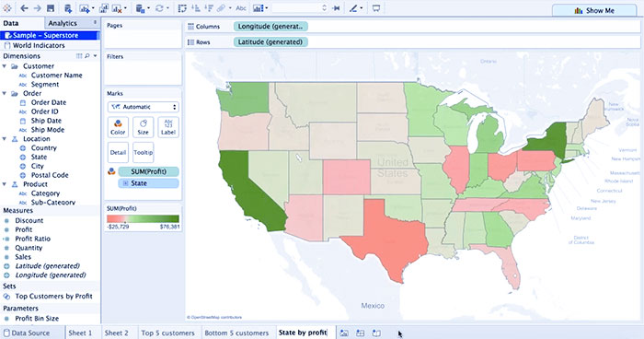Click the new dashboard icon beside sheet tabs
This screenshot has height=339, width=644.
point(361,333)
